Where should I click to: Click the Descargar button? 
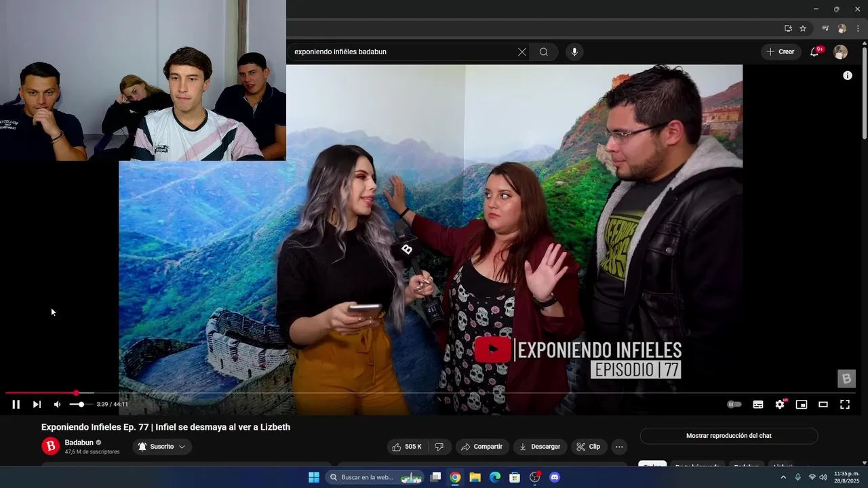click(x=540, y=447)
